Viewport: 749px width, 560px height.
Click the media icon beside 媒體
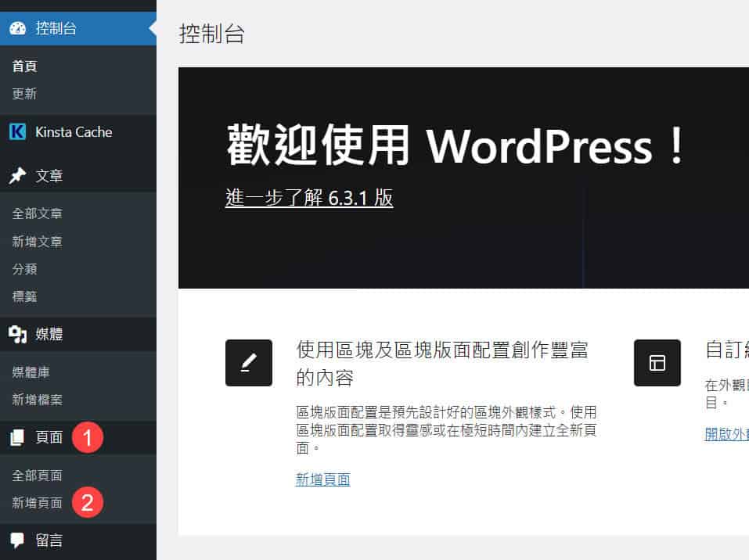18,334
